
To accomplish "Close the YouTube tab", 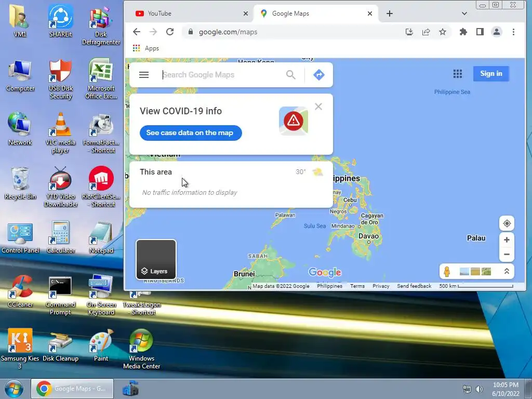I will [x=246, y=14].
